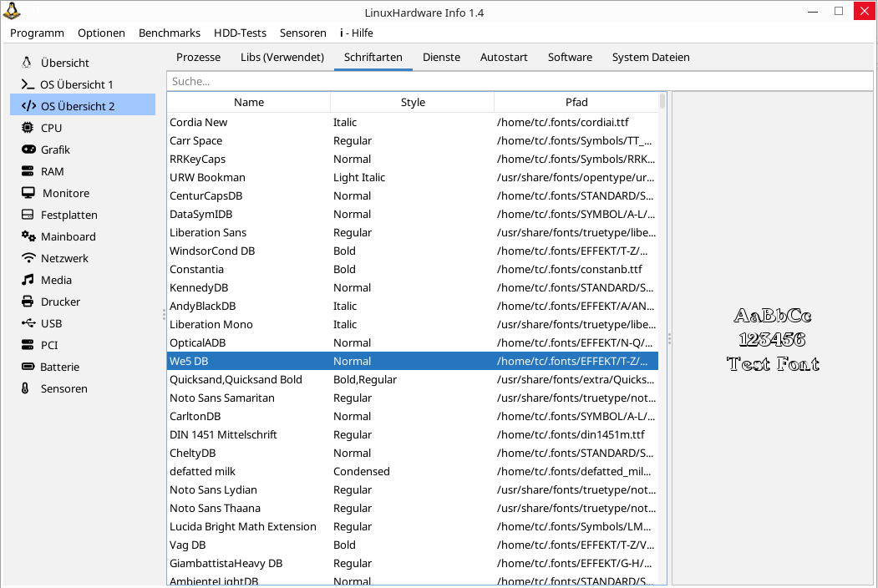The width and height of the screenshot is (878, 588).
Task: Click the RAM memory icon
Action: [28, 170]
